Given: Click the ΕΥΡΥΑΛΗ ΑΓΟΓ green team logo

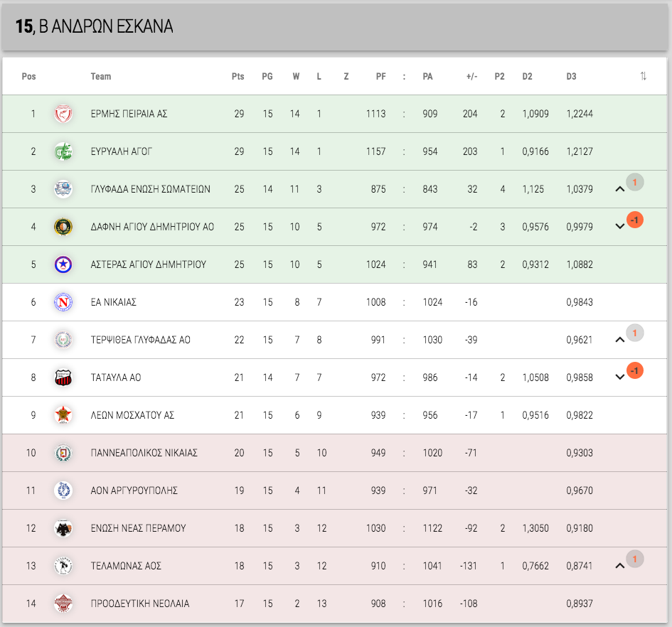Looking at the screenshot, I should [63, 151].
